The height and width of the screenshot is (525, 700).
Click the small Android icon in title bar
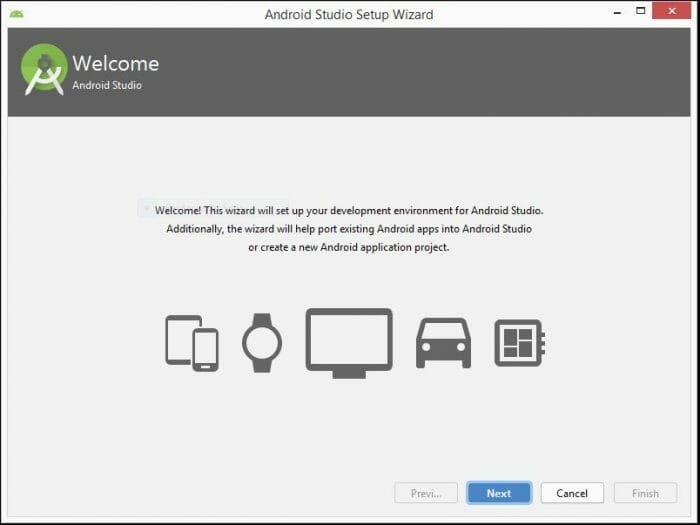click(x=16, y=14)
